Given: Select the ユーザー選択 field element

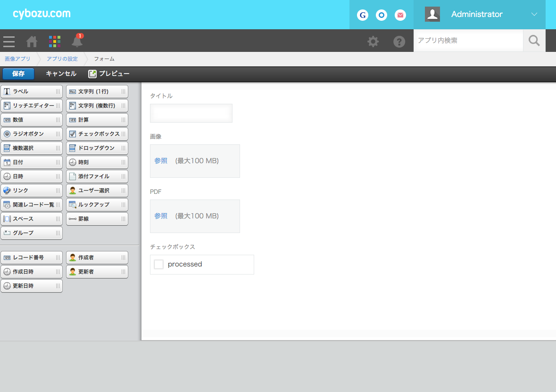Looking at the screenshot, I should (x=97, y=191).
